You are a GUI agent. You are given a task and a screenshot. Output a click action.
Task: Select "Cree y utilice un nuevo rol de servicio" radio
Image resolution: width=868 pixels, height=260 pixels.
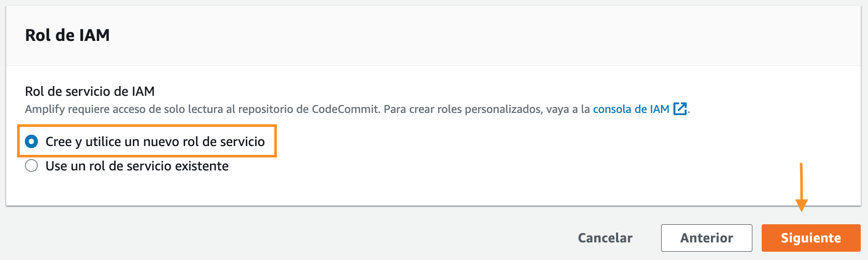[32, 141]
